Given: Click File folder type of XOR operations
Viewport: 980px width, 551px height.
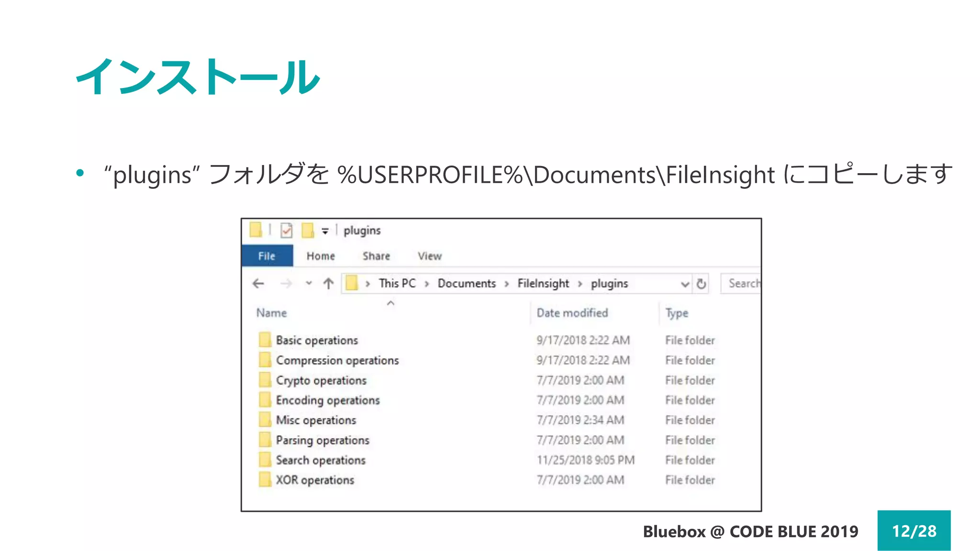Looking at the screenshot, I should (x=690, y=480).
